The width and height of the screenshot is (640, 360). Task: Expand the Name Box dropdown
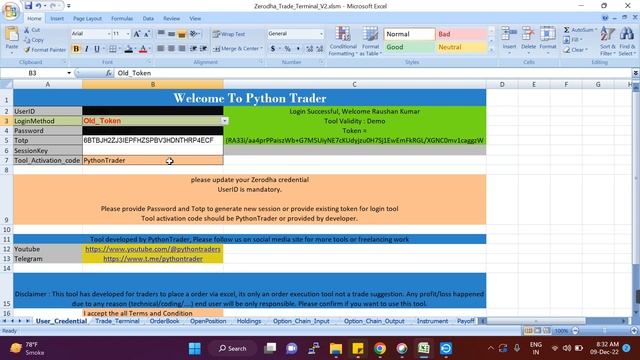[x=69, y=73]
